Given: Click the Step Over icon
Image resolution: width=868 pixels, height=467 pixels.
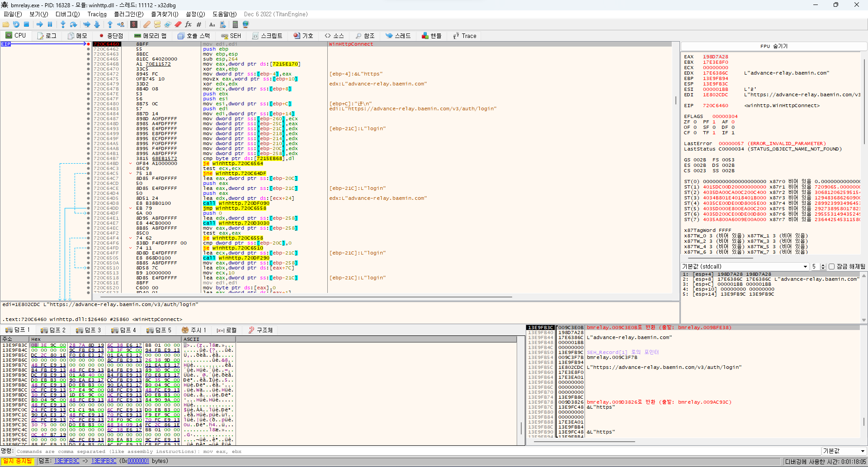Looking at the screenshot, I should click(x=74, y=24).
